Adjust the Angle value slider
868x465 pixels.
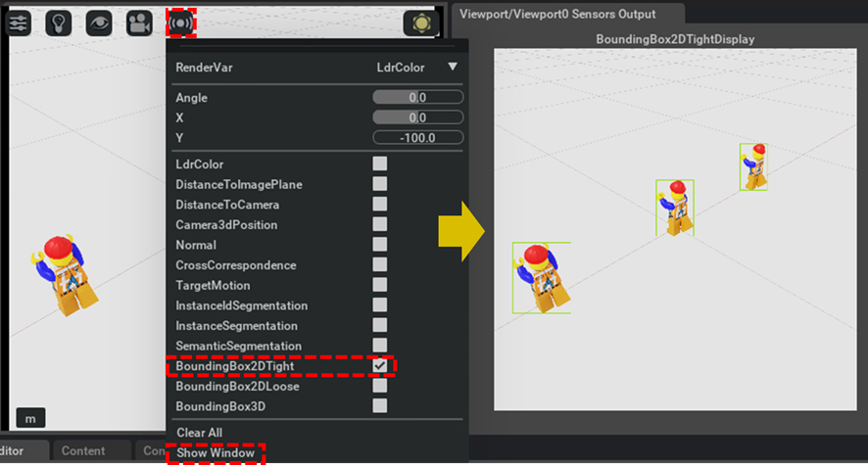click(418, 97)
